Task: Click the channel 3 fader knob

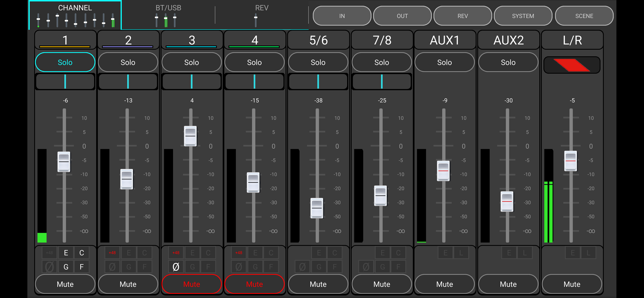Action: click(x=190, y=136)
